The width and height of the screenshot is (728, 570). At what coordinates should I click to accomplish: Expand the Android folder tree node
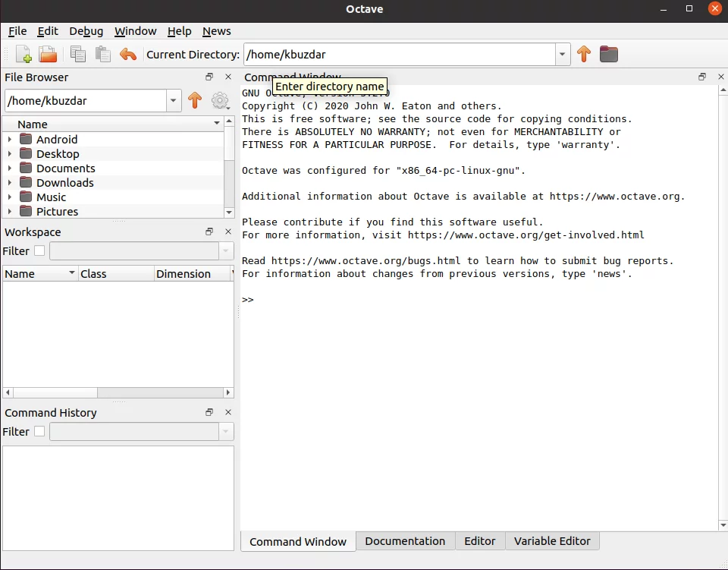(10, 139)
